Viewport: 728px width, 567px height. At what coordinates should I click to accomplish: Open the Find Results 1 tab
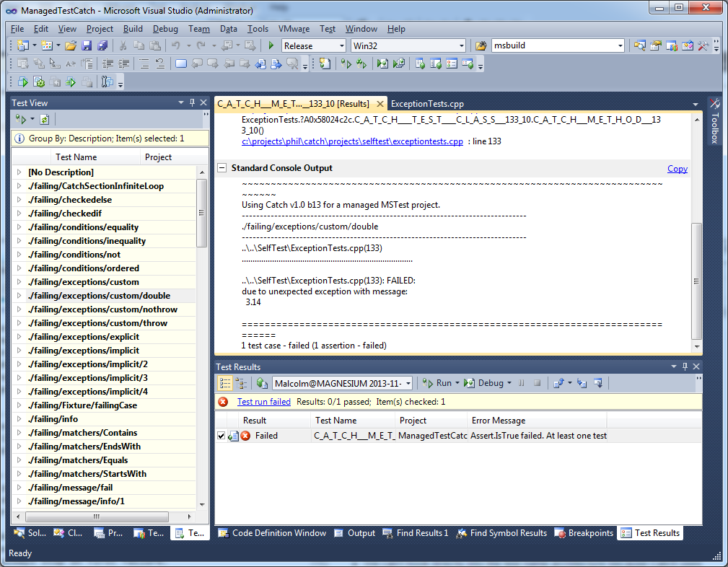pos(416,533)
